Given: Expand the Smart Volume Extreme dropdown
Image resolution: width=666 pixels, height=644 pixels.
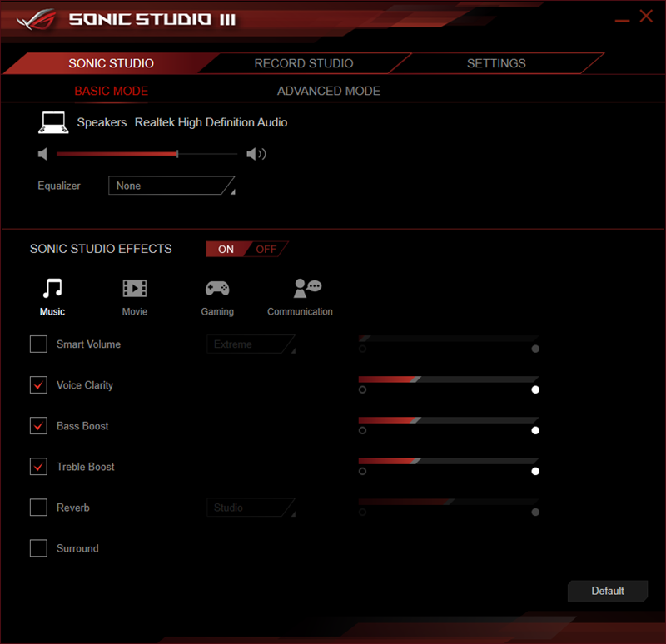Looking at the screenshot, I should (251, 344).
